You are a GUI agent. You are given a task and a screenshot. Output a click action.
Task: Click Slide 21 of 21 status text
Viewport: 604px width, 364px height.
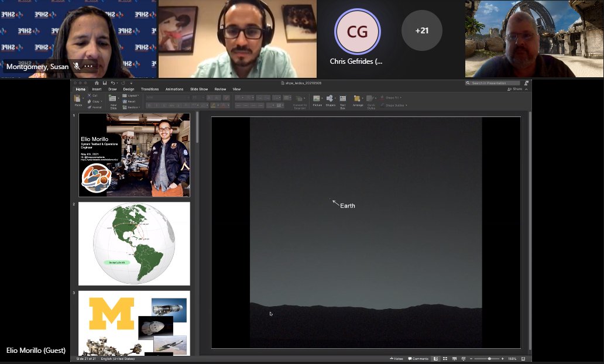[x=86, y=359]
